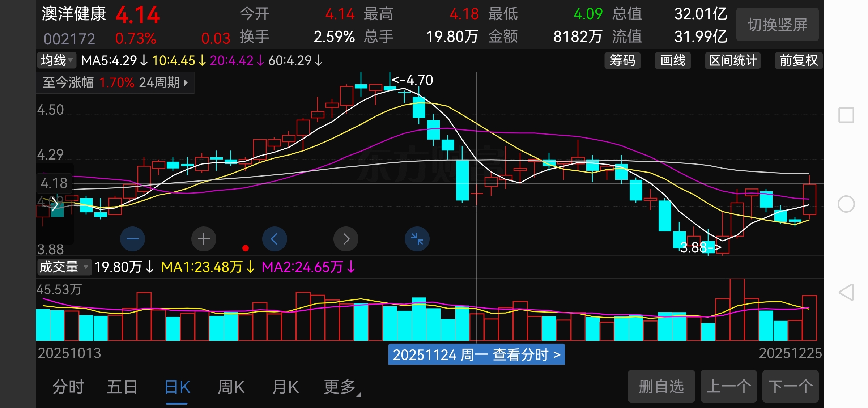The image size is (868, 408).
Task: Toggle 区间统计 range statistics
Action: (x=733, y=60)
